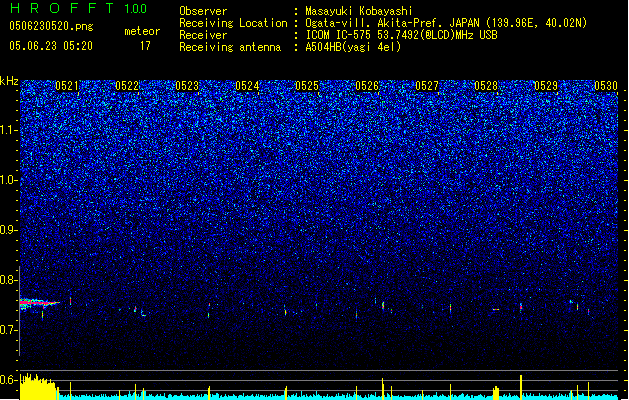Click the Ogata-vill. Akita-Pref. JAPAN location text
Screen dimensions: 629x400
[446, 23]
